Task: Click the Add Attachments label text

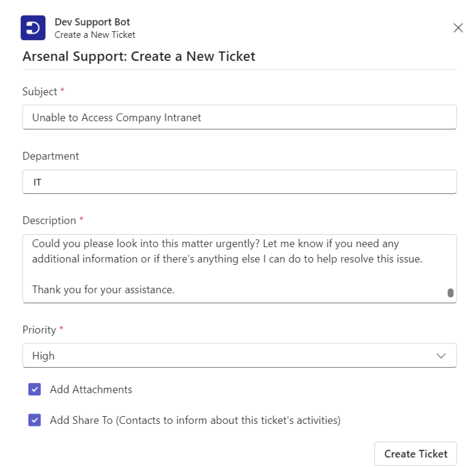Action: 91,389
